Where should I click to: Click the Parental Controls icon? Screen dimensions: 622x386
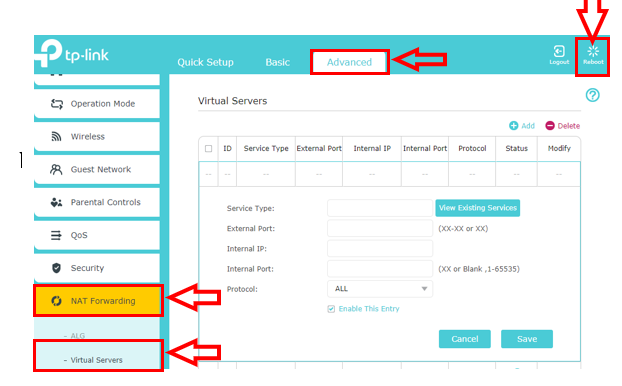56,202
